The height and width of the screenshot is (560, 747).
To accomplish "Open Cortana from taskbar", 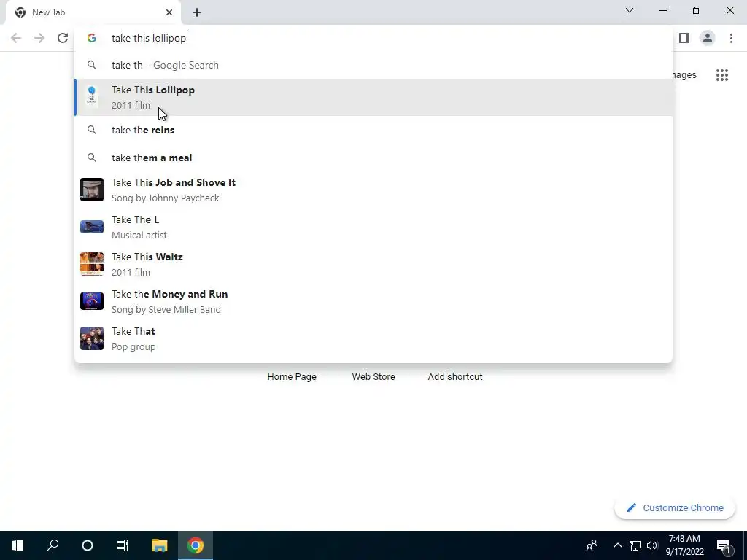I will pos(88,545).
